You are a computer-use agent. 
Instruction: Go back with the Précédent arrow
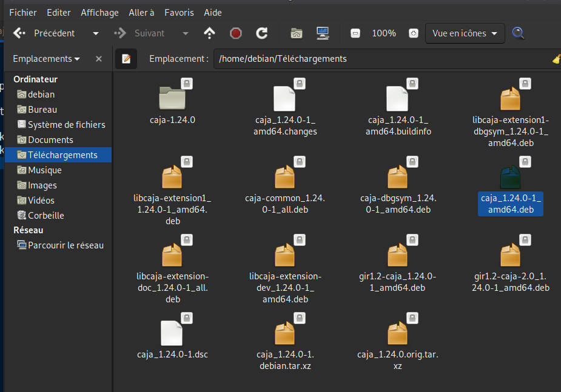point(19,33)
